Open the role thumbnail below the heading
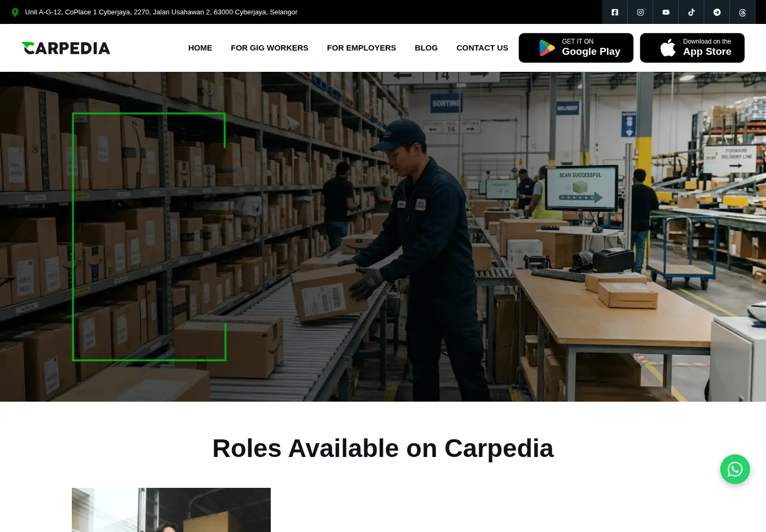The height and width of the screenshot is (532, 766). [171, 510]
